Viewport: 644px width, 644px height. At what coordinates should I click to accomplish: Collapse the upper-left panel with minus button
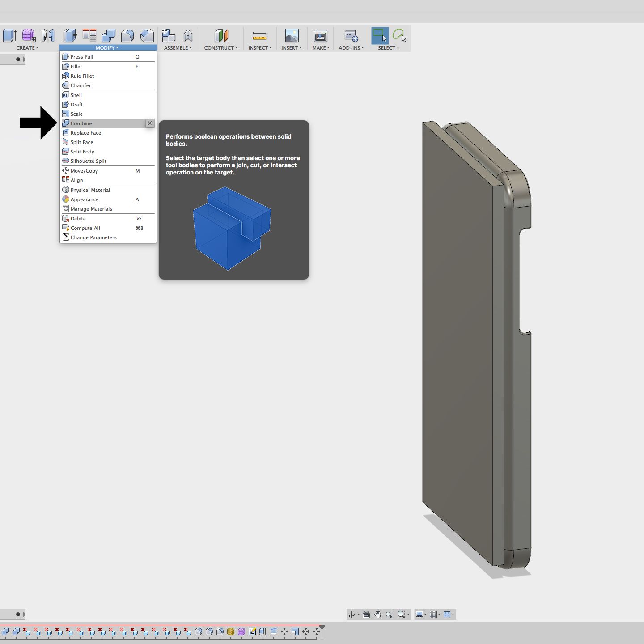18,59
